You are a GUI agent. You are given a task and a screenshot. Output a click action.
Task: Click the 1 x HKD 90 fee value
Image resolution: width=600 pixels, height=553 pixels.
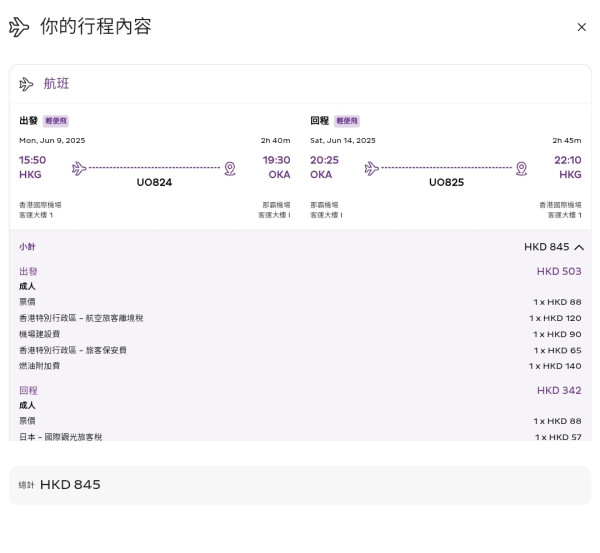coord(557,334)
